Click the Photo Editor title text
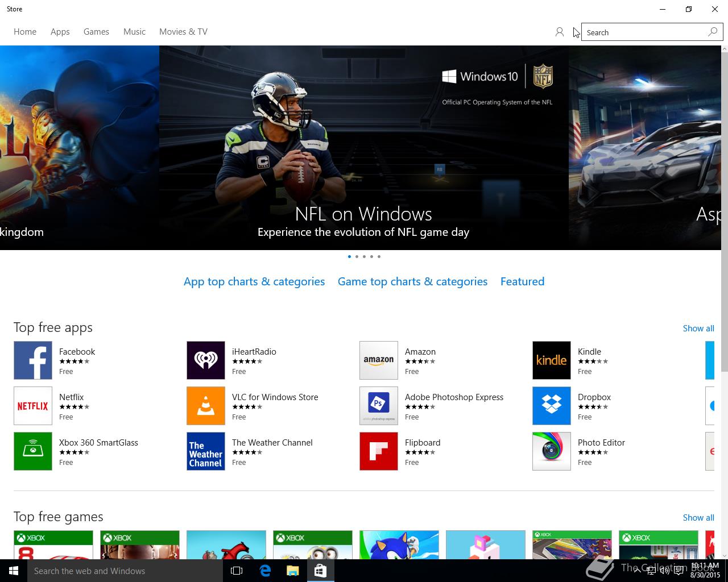The image size is (728, 582). [x=601, y=443]
